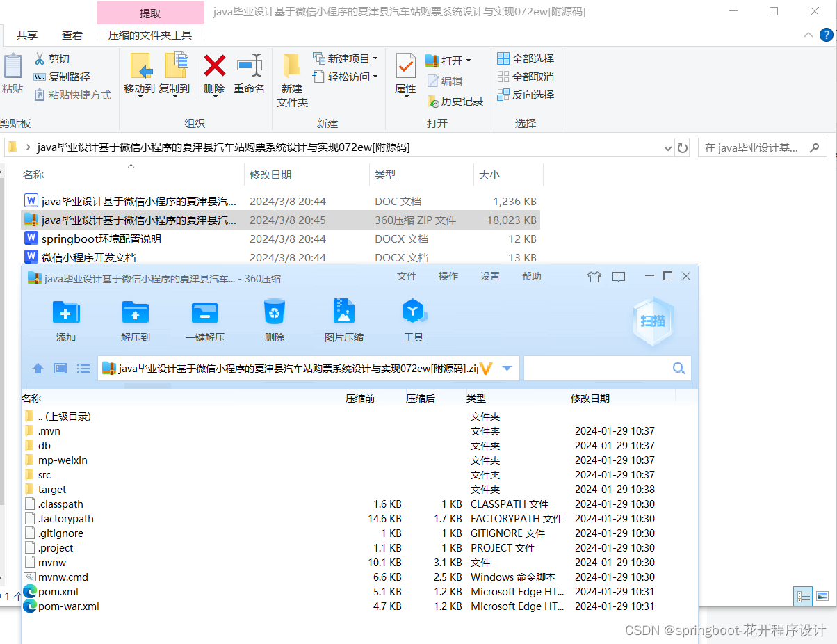Open the 设置 menu in 360压缩
The height and width of the screenshot is (644, 837).
[x=490, y=276]
